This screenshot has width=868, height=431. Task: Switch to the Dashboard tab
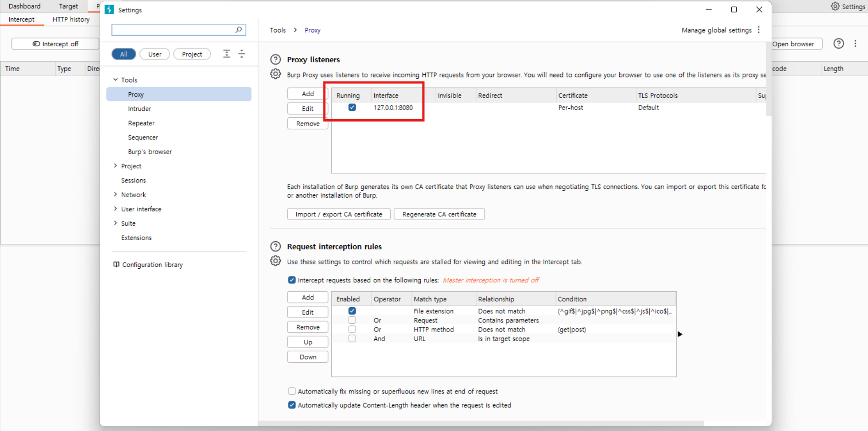point(25,6)
